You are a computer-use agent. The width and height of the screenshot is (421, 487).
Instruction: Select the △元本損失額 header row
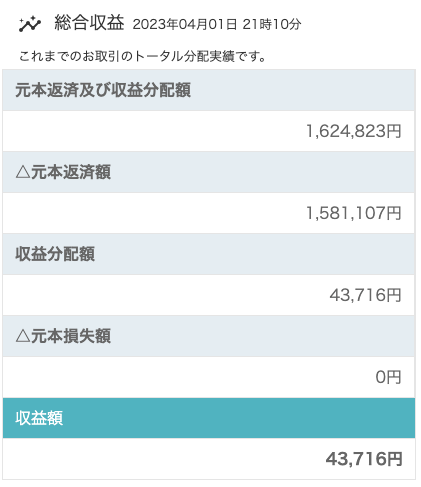pos(209,336)
